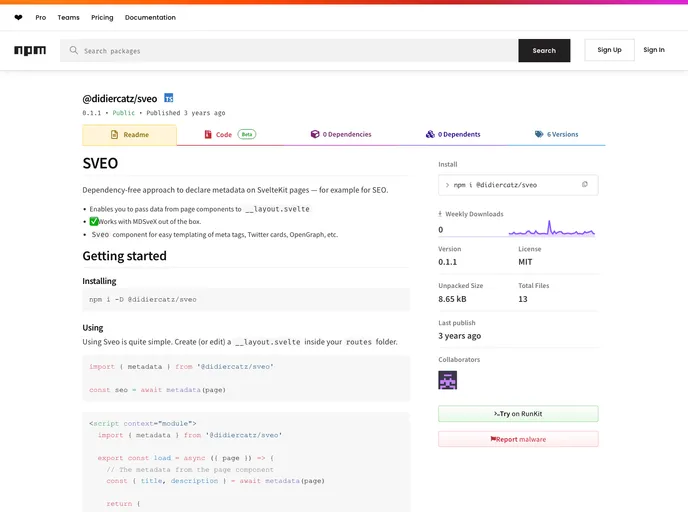
Task: Click the MIT license value
Action: [x=525, y=262]
